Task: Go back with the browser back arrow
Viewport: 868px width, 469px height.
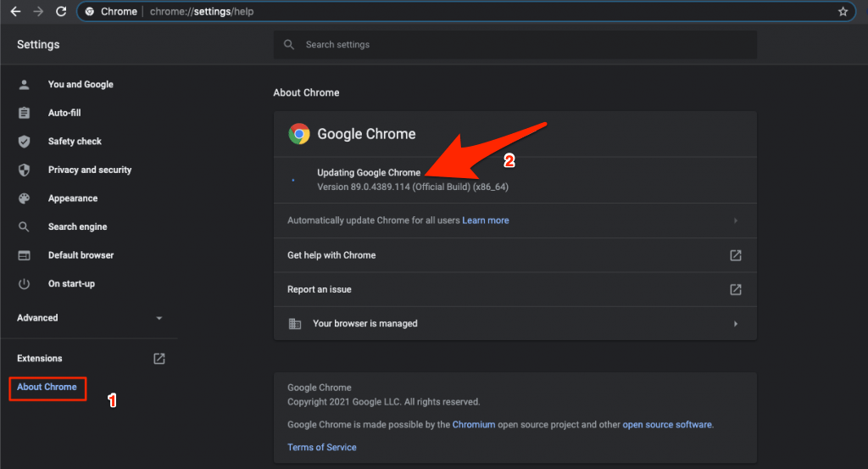Action: pos(15,12)
